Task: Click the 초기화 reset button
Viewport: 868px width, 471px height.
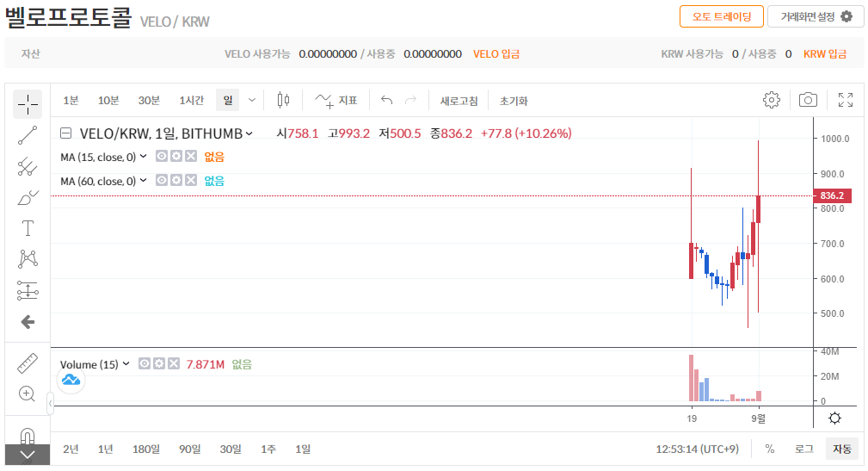Action: point(514,101)
